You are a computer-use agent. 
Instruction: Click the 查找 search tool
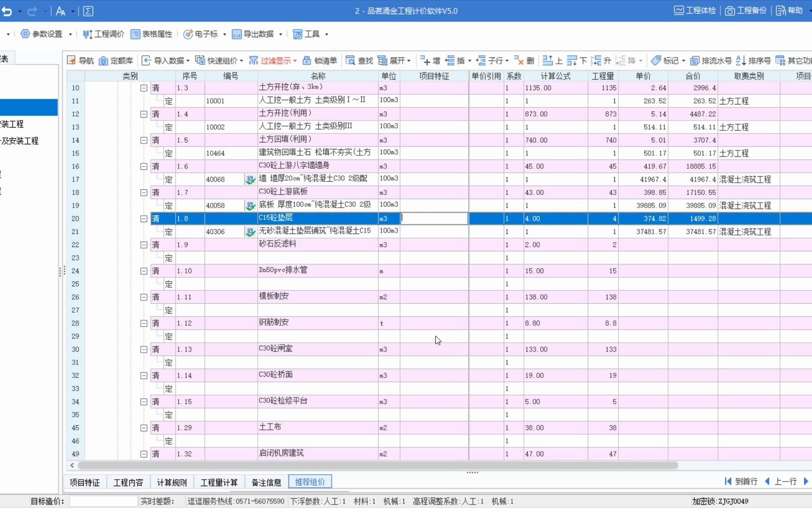pos(359,60)
